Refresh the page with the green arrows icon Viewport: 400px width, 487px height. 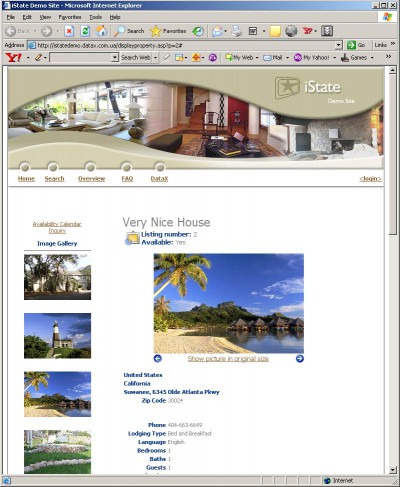click(x=85, y=31)
